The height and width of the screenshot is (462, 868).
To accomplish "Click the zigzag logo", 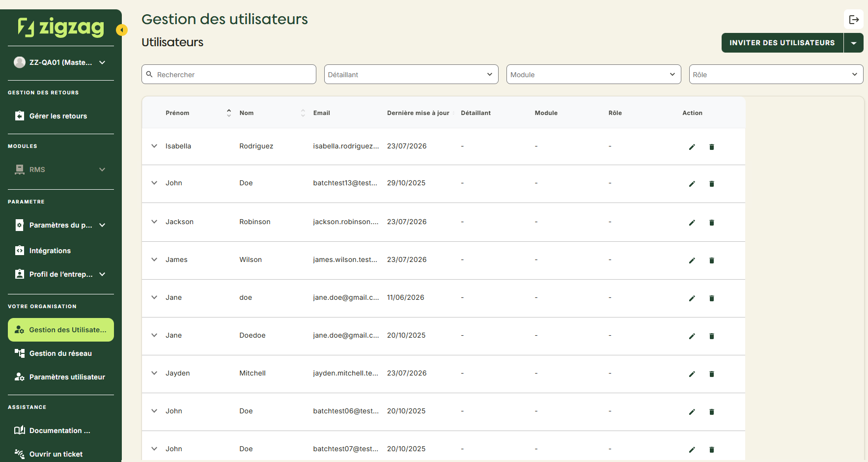I will point(61,27).
